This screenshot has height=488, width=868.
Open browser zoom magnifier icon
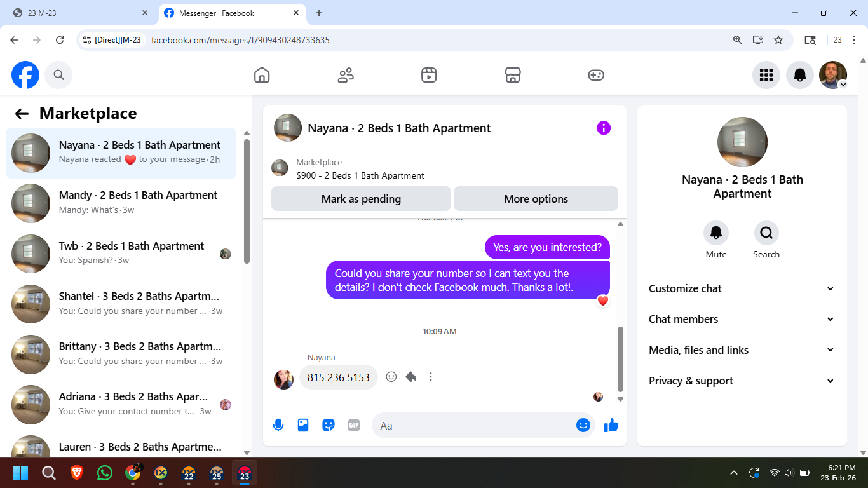pos(738,40)
